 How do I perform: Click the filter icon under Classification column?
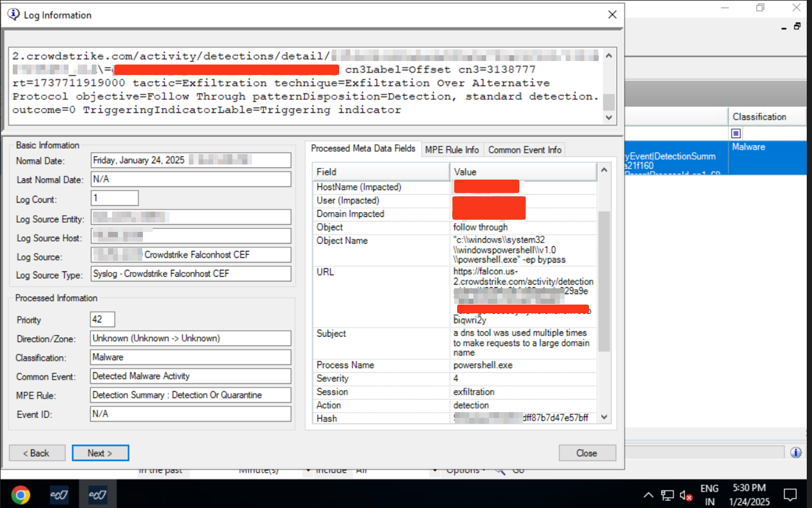[x=736, y=133]
